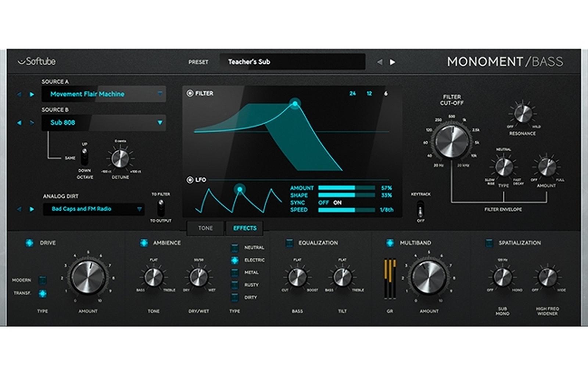This screenshot has width=588, height=370.
Task: Click next Analog Dirt arrow
Action: (32, 209)
